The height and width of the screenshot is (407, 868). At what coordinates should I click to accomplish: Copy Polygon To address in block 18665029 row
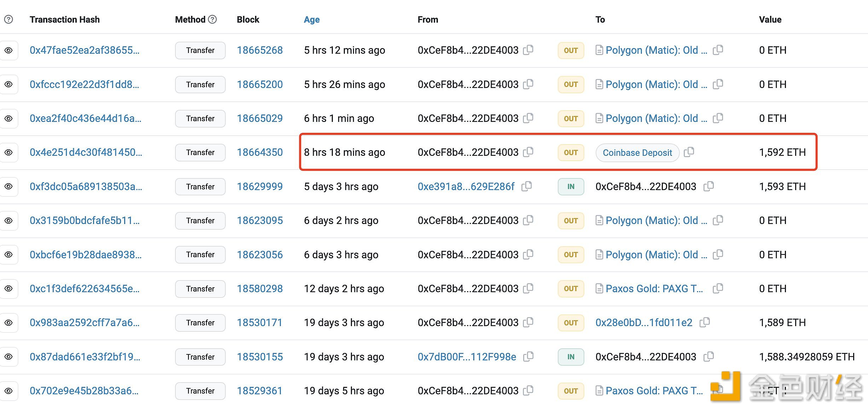(x=718, y=118)
